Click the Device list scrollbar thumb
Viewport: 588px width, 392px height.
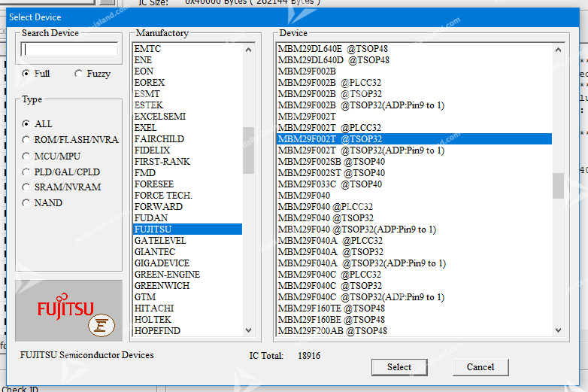tap(558, 186)
